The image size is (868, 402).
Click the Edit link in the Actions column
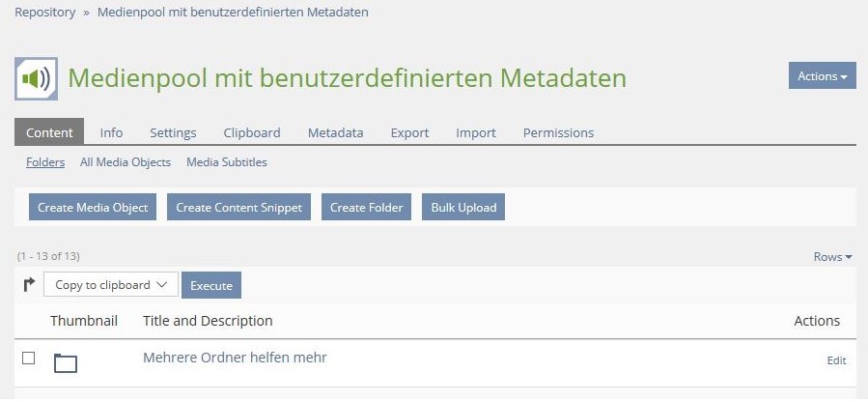click(x=836, y=360)
